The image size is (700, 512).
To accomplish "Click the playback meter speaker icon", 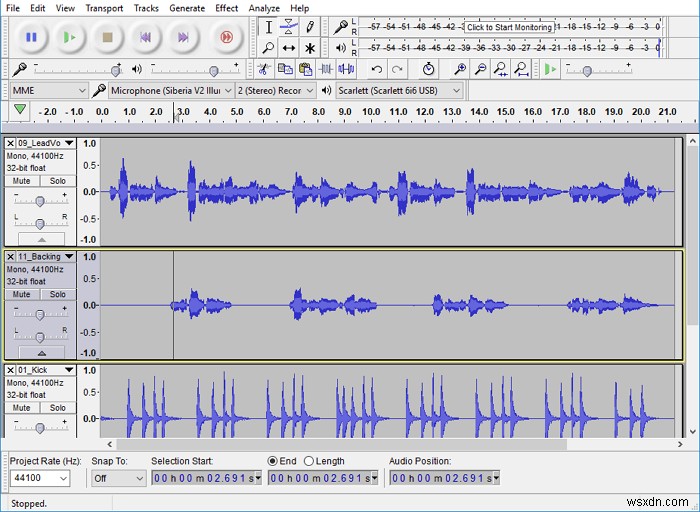I will 341,47.
